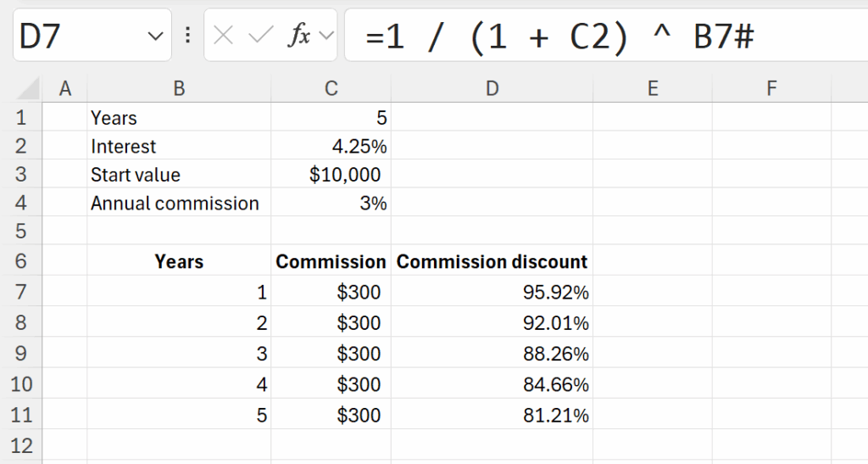This screenshot has height=464, width=868.
Task: Expand the Name Box dropdown arrow
Action: 155,36
